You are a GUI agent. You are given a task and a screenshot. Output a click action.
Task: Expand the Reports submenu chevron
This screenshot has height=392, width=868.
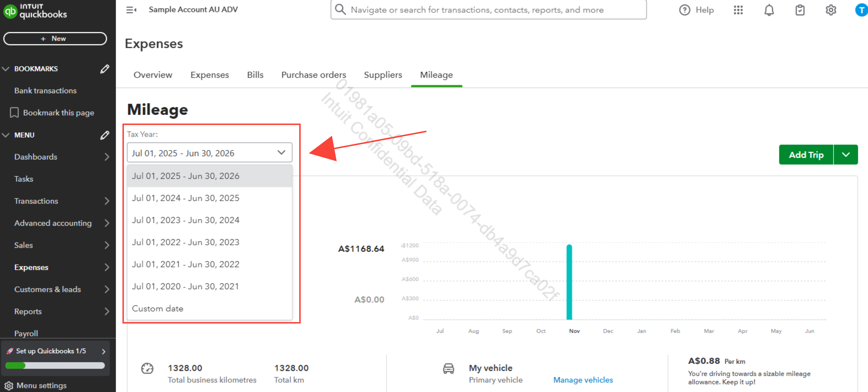(x=107, y=311)
